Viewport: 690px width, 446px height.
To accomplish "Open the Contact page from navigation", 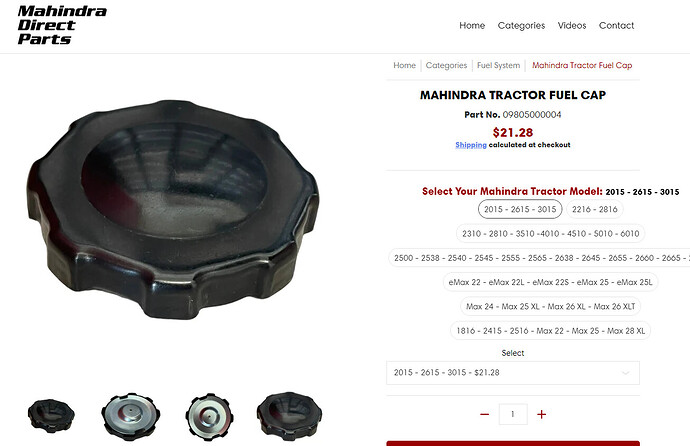I will pyautogui.click(x=616, y=26).
